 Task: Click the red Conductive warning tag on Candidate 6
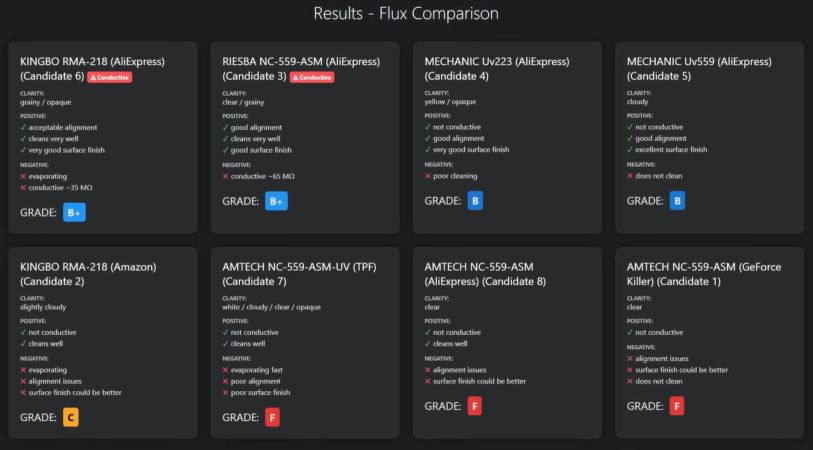click(110, 77)
